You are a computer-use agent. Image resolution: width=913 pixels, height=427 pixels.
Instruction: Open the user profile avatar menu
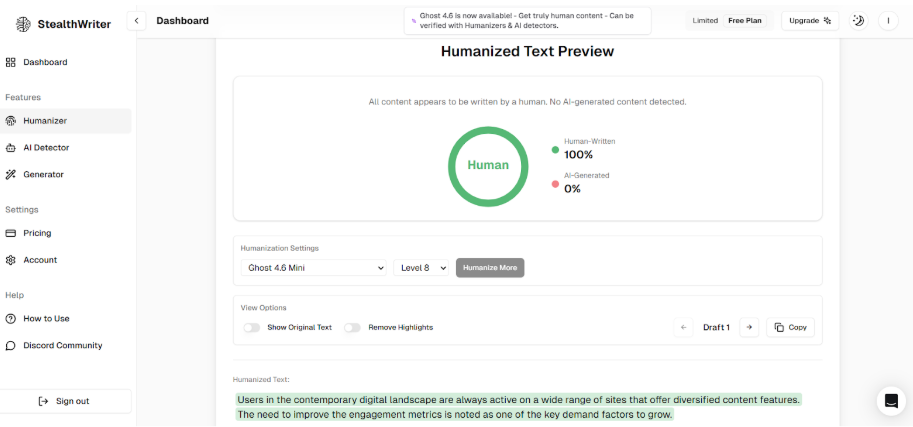pyautogui.click(x=888, y=21)
